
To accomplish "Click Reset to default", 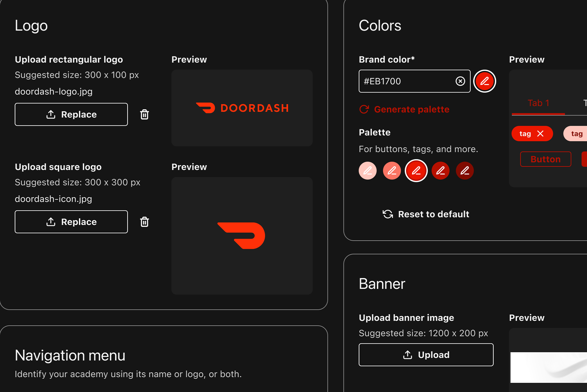I will (x=426, y=214).
